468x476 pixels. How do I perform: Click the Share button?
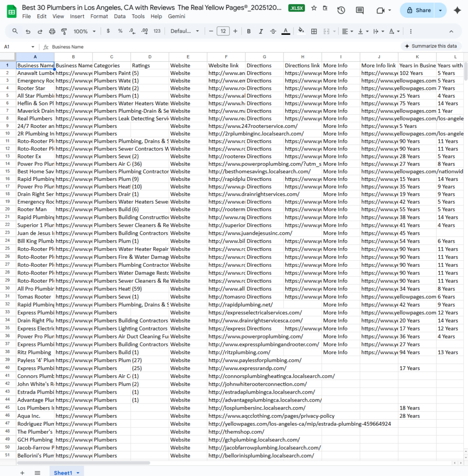click(418, 10)
